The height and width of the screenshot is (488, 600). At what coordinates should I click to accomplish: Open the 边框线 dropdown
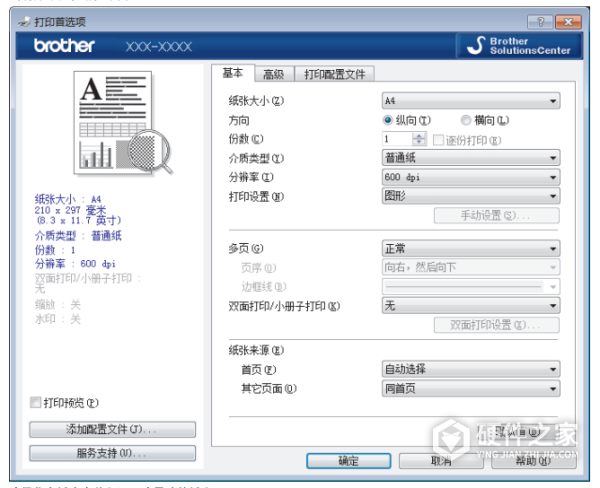point(471,286)
